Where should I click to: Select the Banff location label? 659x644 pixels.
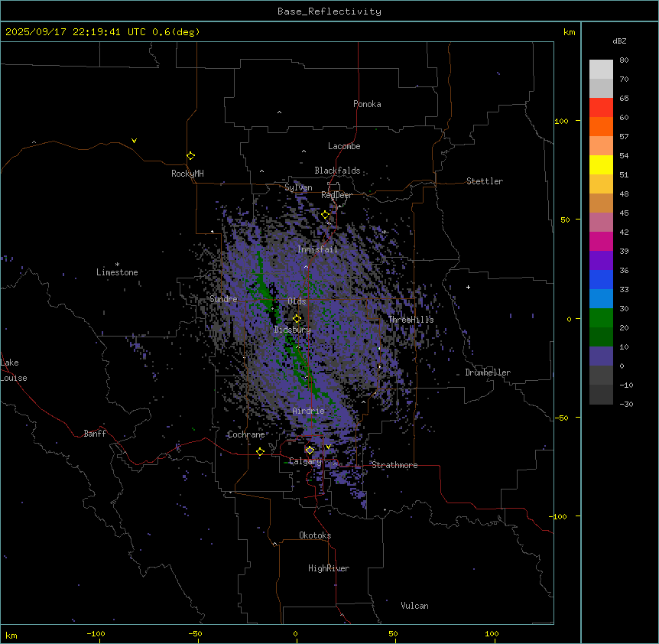click(95, 434)
